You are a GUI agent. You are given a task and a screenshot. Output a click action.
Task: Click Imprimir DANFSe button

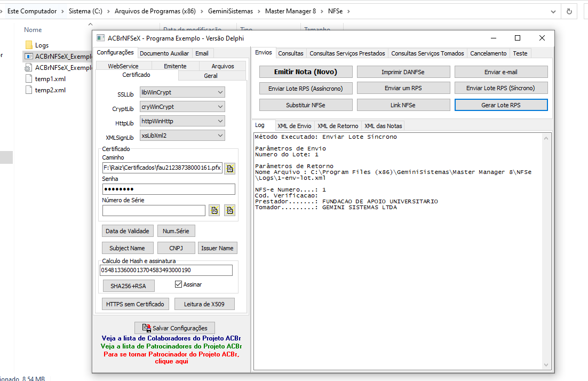tap(403, 72)
